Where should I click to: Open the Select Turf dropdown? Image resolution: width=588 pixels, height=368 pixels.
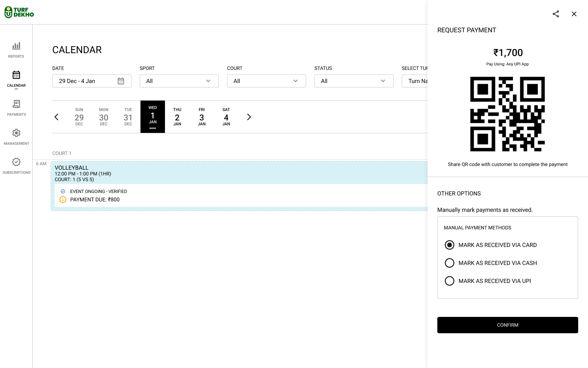414,81
